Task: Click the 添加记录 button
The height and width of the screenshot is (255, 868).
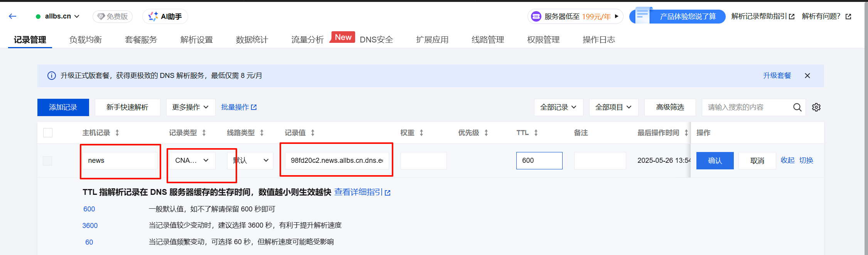Action: point(63,107)
